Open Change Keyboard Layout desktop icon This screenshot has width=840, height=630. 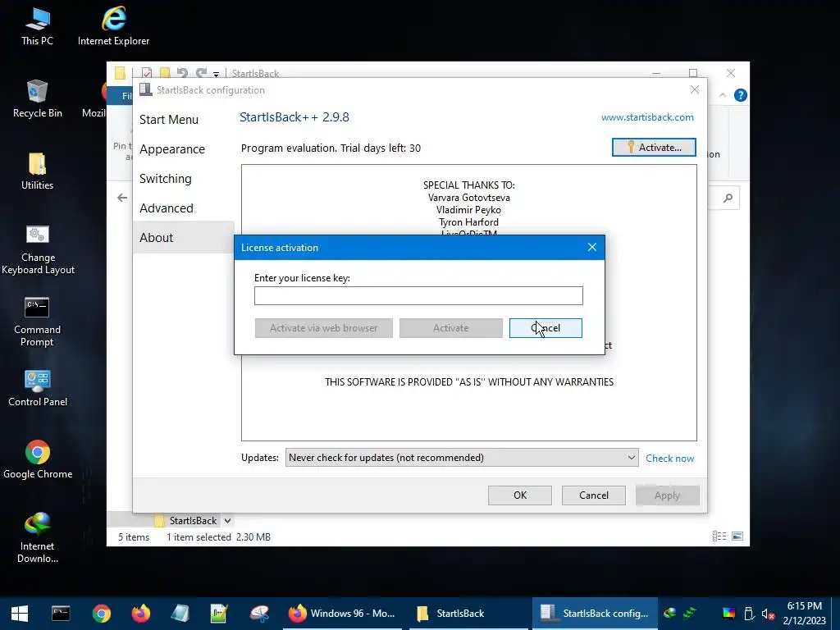click(38, 249)
